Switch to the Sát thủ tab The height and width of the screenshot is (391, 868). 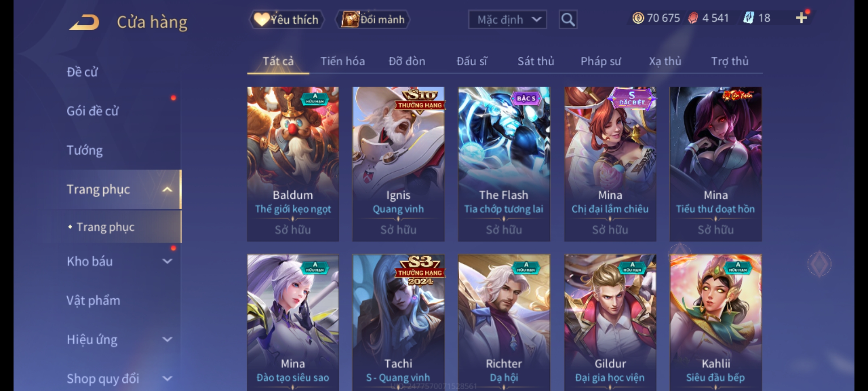coord(536,61)
